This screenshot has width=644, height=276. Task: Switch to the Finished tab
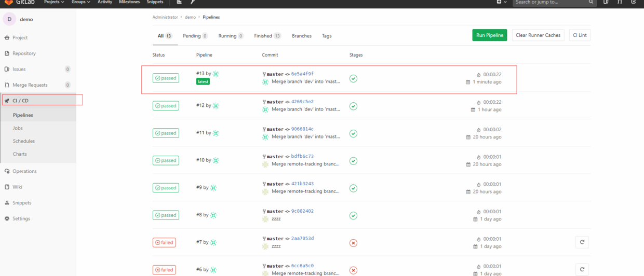click(x=267, y=36)
